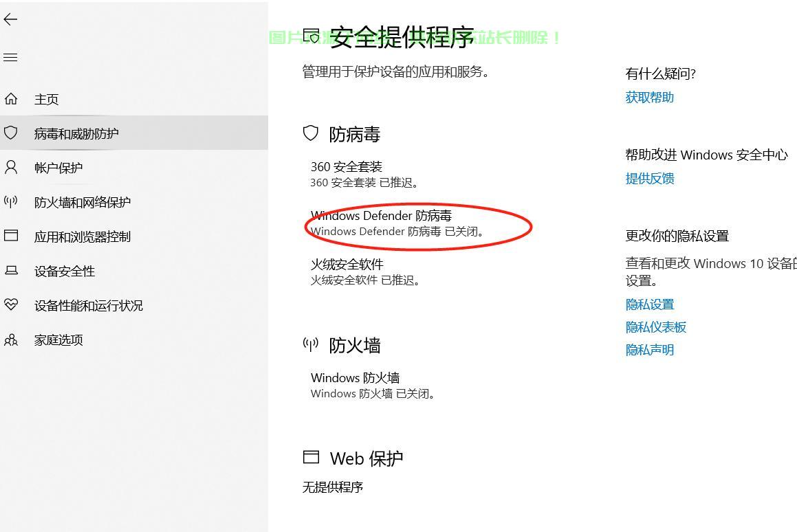Image resolution: width=797 pixels, height=532 pixels.
Task: Click the 无提供程序 text under Web 保护
Action: tap(332, 487)
